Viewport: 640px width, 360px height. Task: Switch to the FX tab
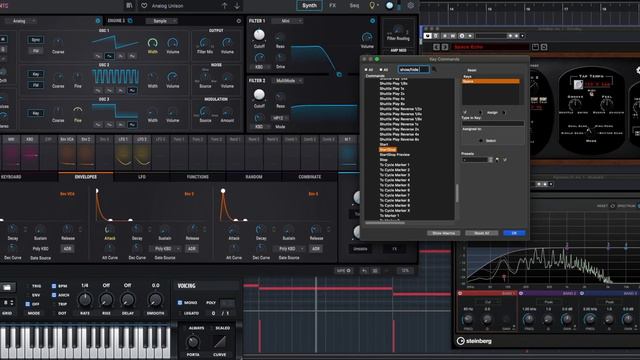[x=333, y=6]
